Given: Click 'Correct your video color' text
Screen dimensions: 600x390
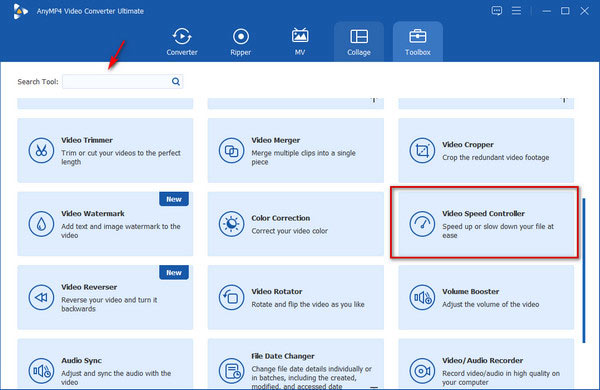Looking at the screenshot, I should coord(290,231).
